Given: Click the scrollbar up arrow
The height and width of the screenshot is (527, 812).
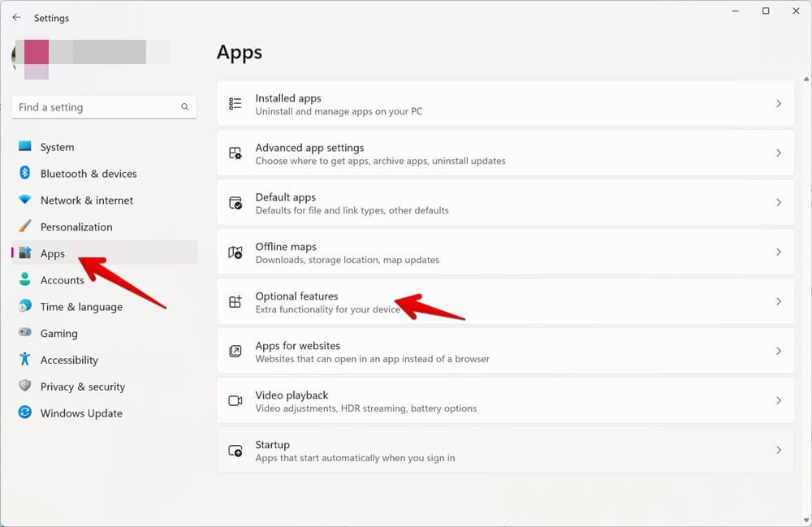Looking at the screenshot, I should (806, 80).
